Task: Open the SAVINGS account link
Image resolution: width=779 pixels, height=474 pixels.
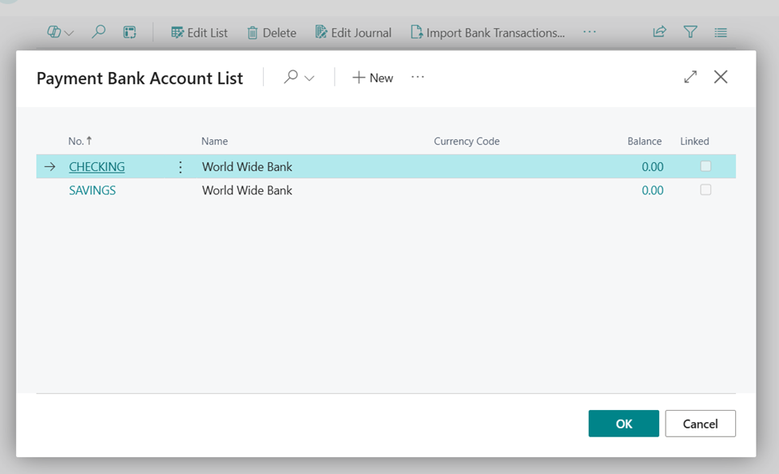Action: pos(92,190)
